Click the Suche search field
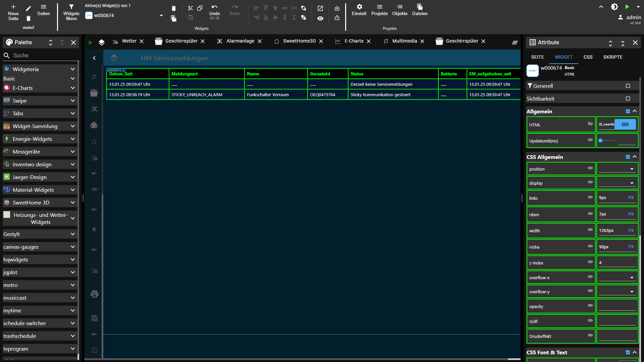 [40, 55]
